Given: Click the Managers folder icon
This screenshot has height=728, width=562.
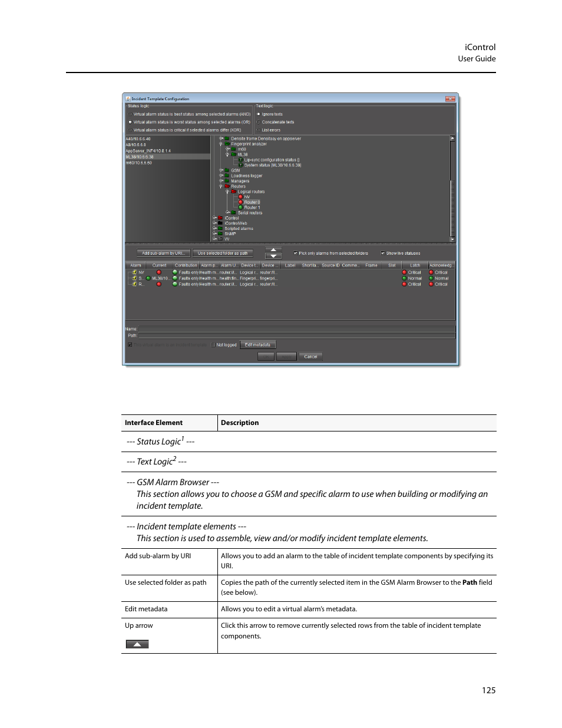Looking at the screenshot, I should [x=227, y=181].
